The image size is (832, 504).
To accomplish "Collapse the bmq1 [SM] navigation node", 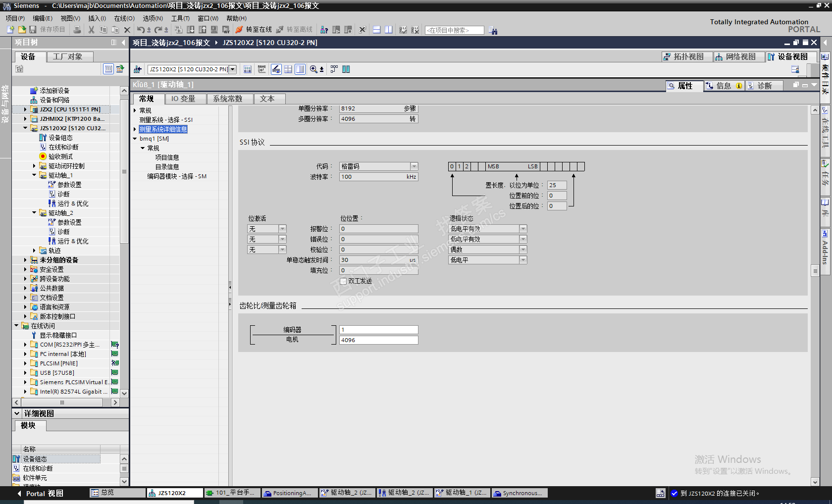I will tap(135, 139).
